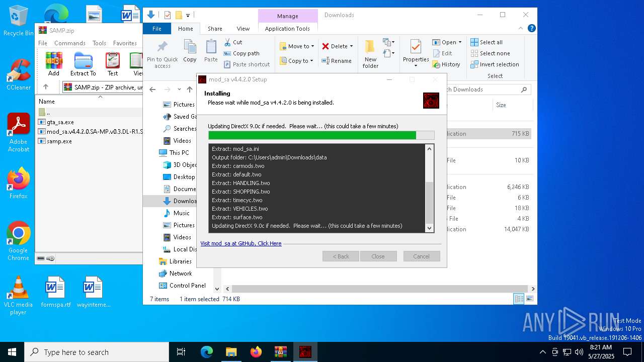644x362 pixels.
Task: Switch to large icons view button
Action: [x=529, y=299]
